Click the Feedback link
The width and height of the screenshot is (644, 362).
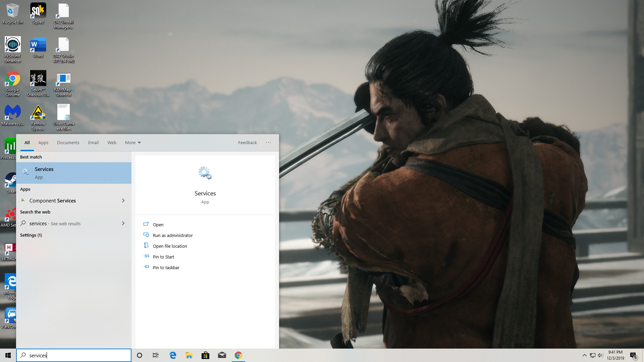point(248,142)
